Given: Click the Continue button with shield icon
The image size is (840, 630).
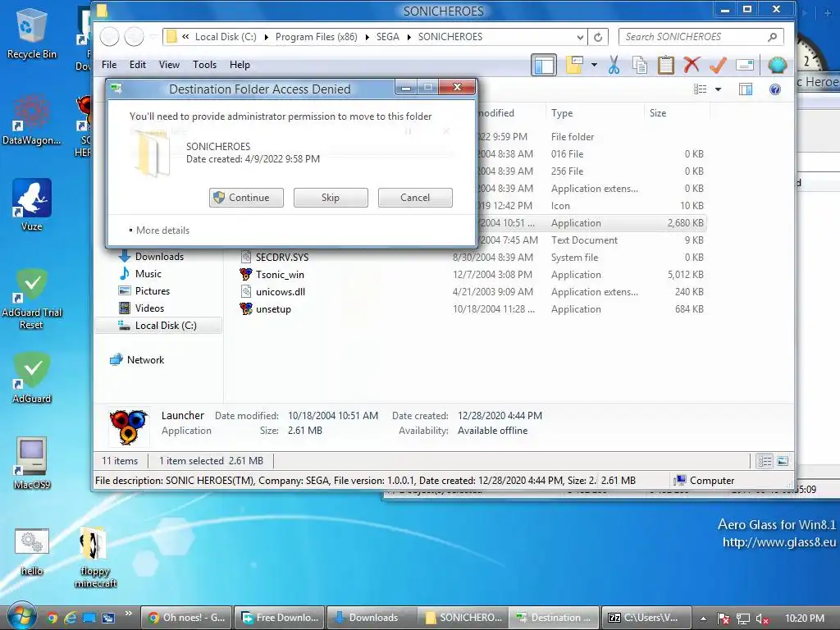Looking at the screenshot, I should click(x=246, y=197).
